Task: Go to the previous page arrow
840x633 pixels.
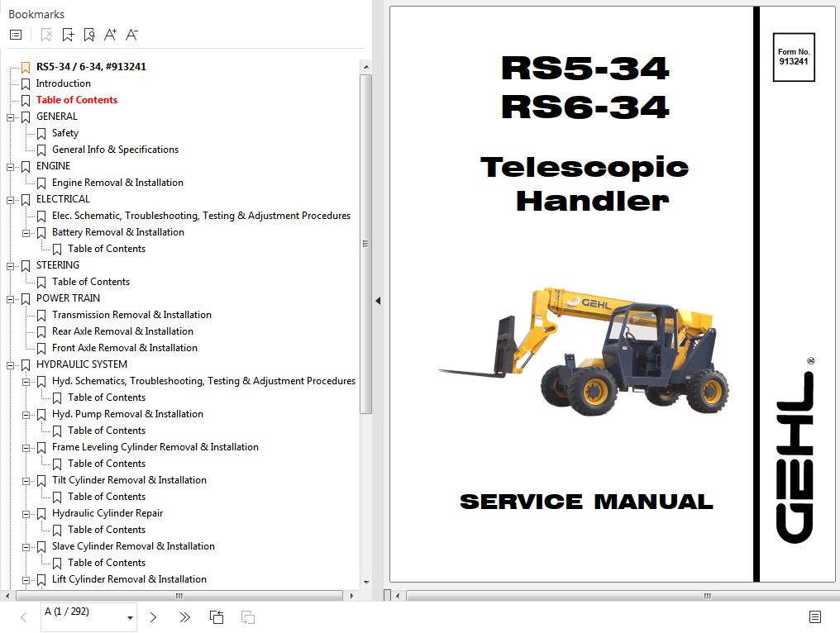Action: (24, 617)
